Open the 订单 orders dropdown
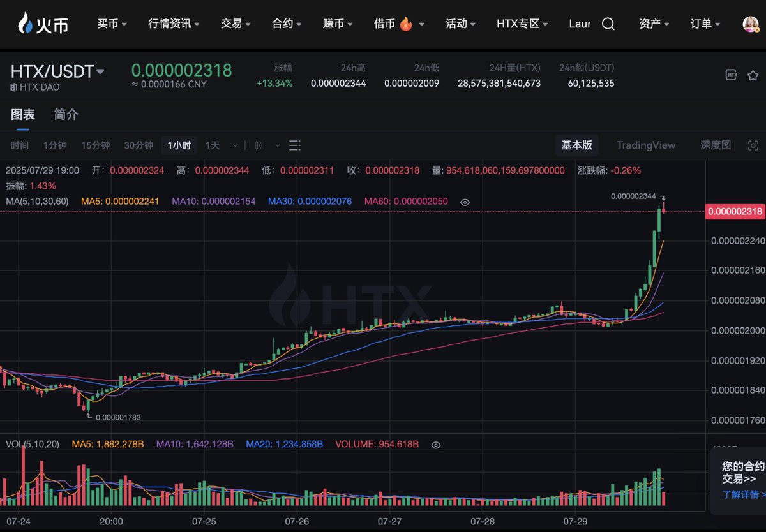Viewport: 766px width, 532px height. coord(705,24)
